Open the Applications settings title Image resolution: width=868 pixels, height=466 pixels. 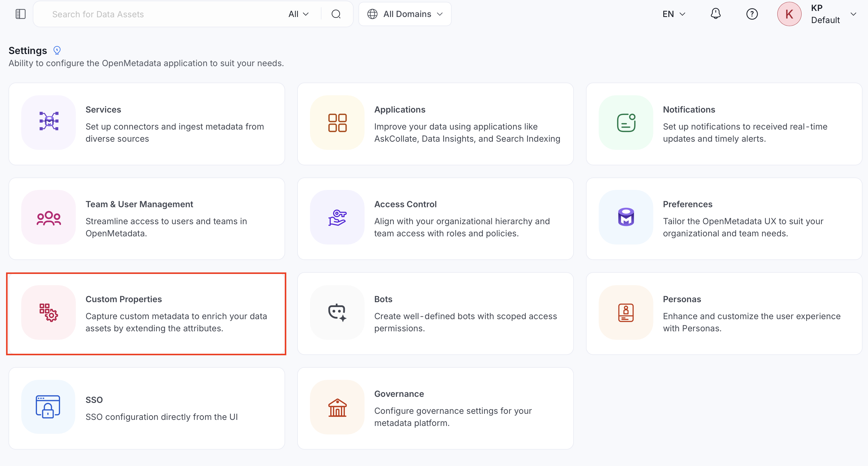400,110
